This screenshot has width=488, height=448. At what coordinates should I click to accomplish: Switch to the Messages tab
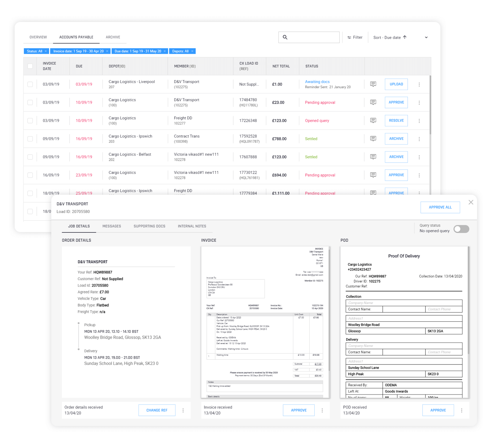point(112,226)
